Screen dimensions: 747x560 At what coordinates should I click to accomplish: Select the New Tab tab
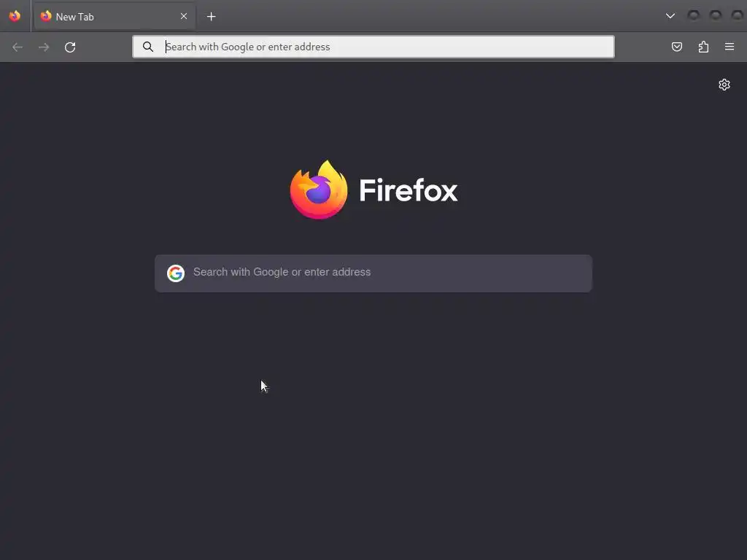[x=115, y=17]
